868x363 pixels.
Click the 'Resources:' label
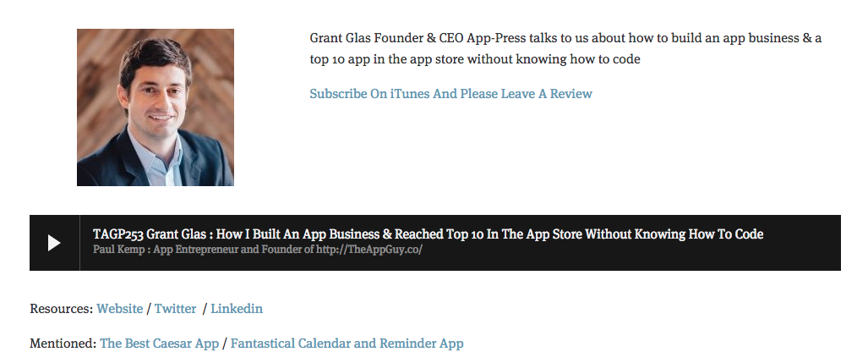tap(62, 309)
